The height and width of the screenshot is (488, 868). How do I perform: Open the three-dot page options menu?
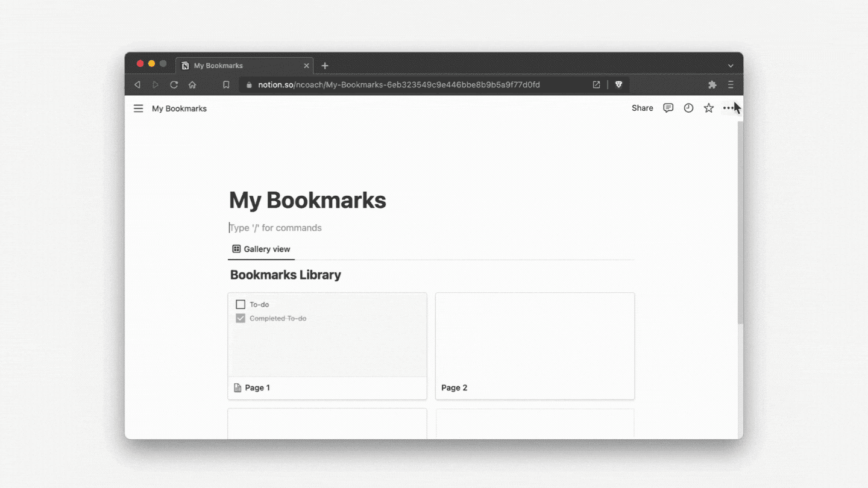coord(728,108)
